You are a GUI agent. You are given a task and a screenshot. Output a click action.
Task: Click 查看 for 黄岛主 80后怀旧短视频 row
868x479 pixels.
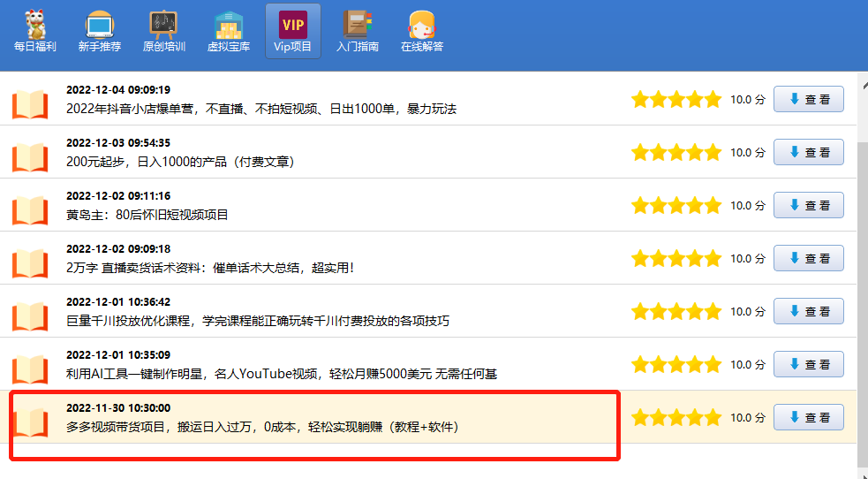tap(809, 205)
